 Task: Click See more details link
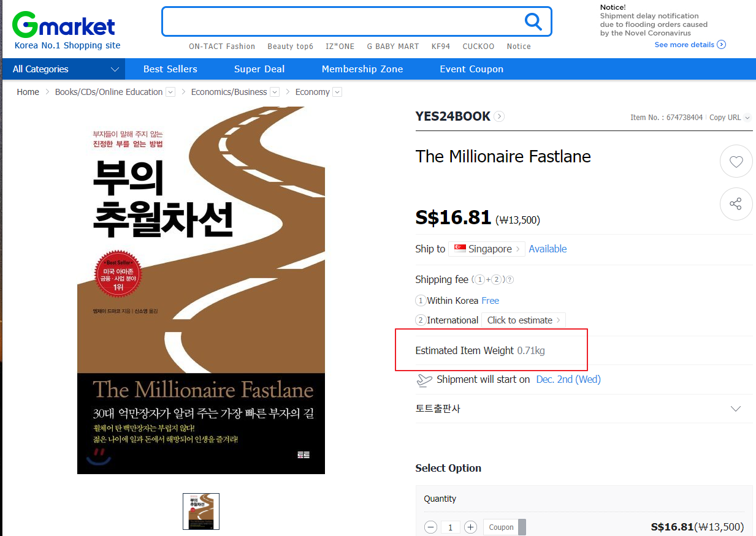pyautogui.click(x=684, y=45)
